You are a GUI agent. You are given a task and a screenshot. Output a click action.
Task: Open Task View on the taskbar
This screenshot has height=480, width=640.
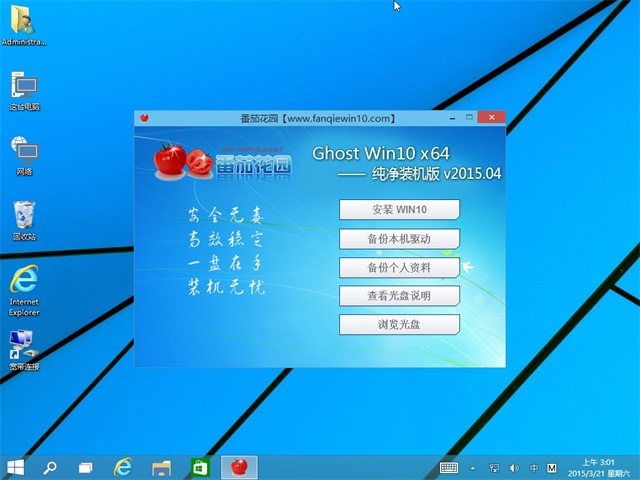click(86, 468)
